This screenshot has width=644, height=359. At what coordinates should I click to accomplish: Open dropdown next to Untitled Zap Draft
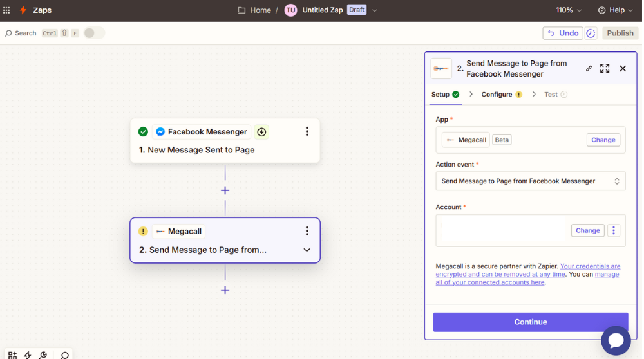pos(375,10)
